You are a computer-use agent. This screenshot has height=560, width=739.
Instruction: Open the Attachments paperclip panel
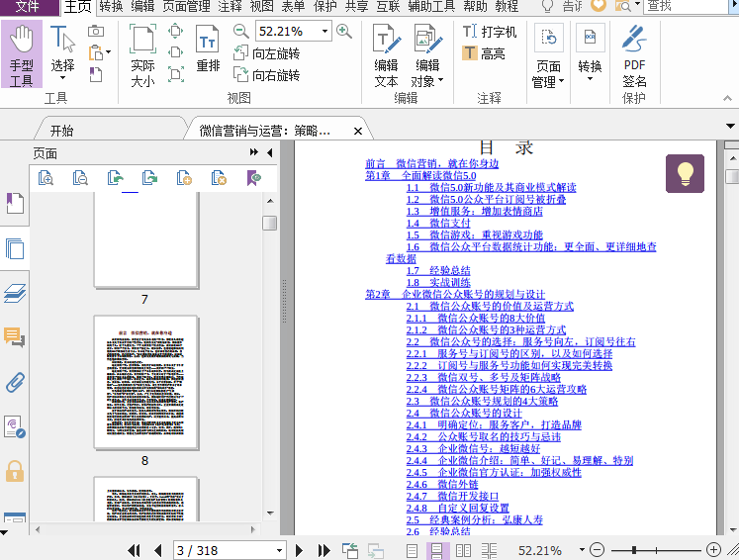point(15,382)
